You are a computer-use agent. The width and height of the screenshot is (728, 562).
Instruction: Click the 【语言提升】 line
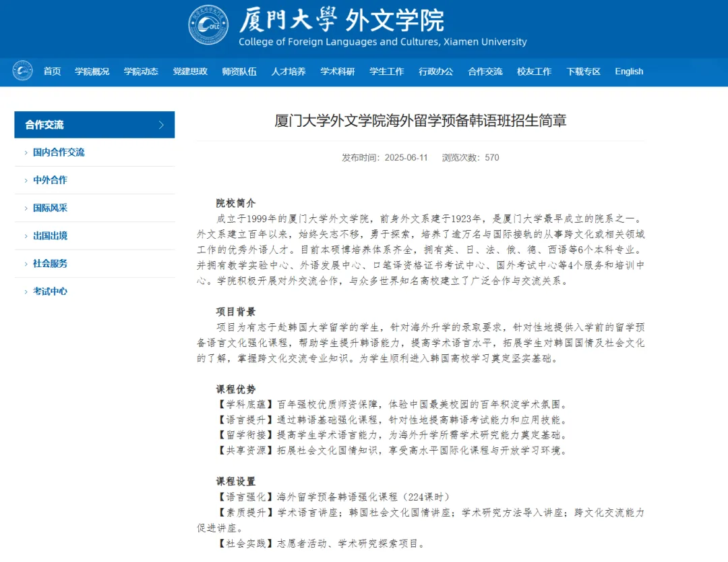[392, 420]
